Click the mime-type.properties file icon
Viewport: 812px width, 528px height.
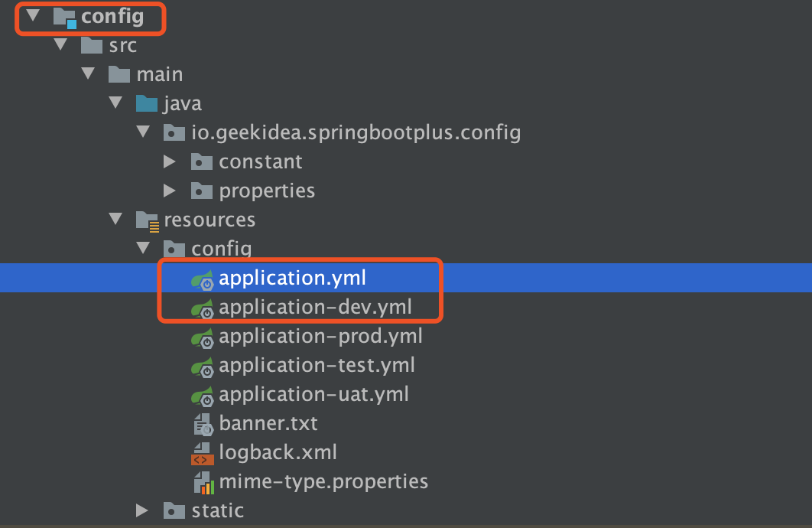tap(202, 482)
